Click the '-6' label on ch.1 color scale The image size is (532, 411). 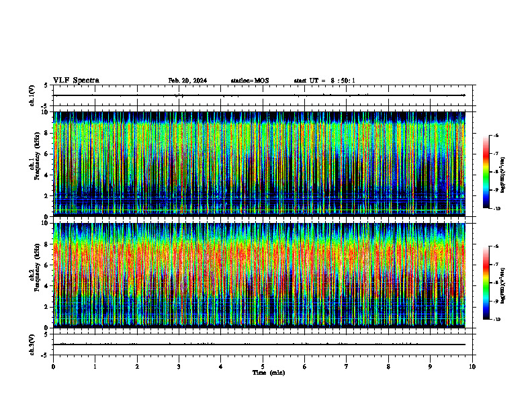click(x=496, y=135)
